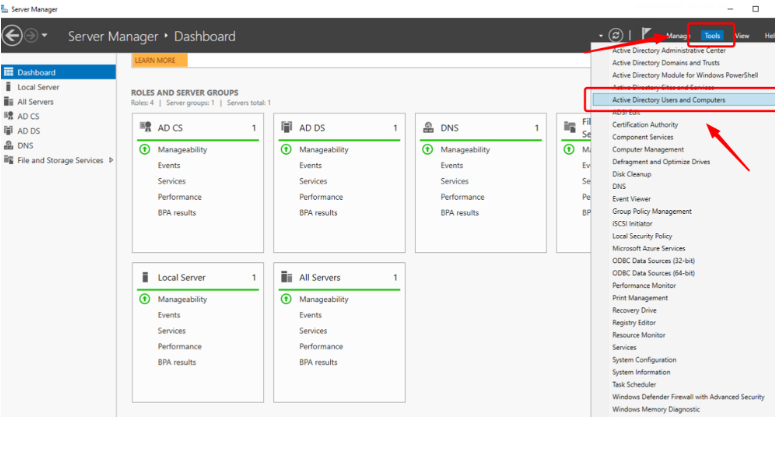Choose Group Policy Management from Tools

[651, 211]
